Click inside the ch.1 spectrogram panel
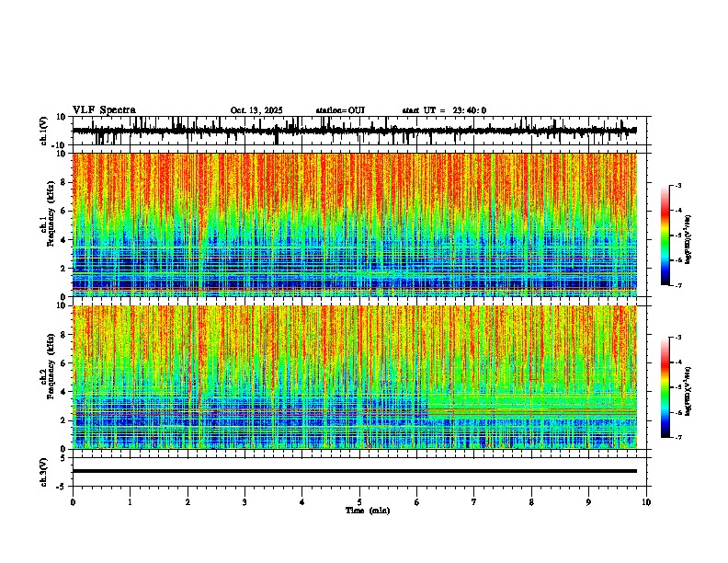This screenshot has width=728, height=563. tap(355, 224)
